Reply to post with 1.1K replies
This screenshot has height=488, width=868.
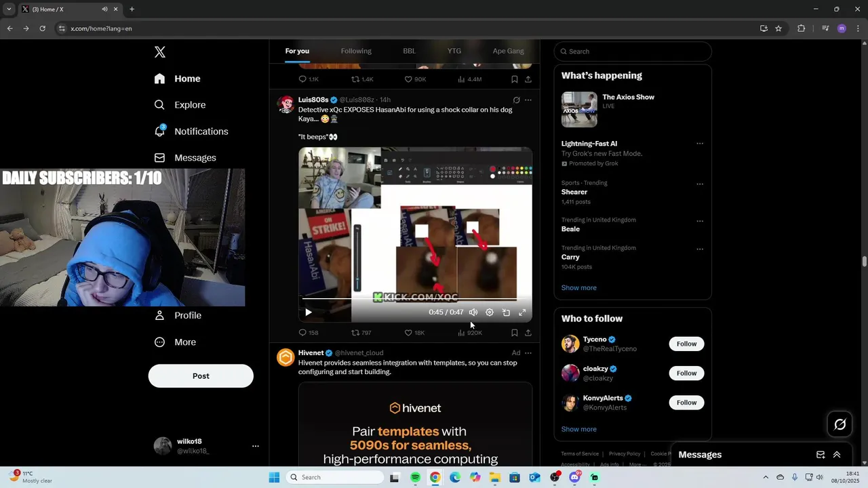[x=309, y=79]
